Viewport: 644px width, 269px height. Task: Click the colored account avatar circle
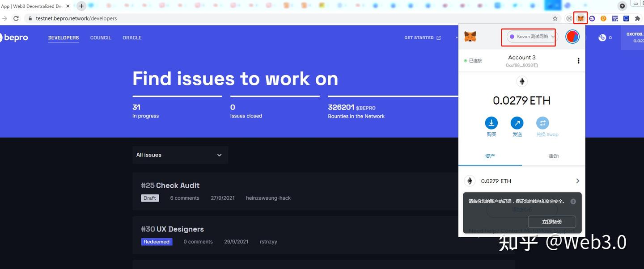point(572,37)
